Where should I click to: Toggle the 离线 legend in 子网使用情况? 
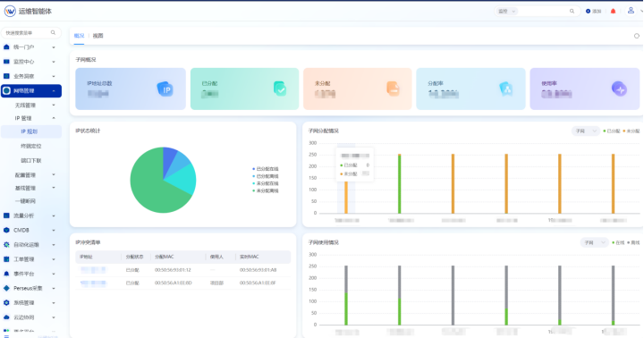(634, 242)
